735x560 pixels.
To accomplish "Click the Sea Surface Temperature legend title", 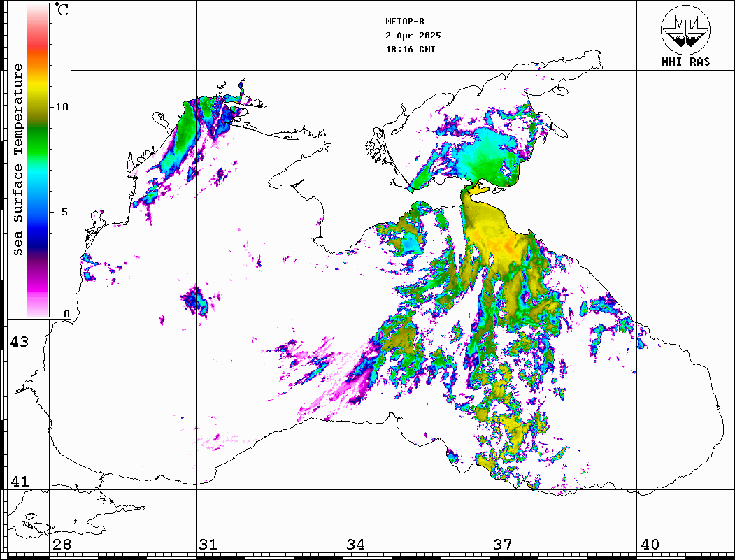I will (x=17, y=160).
